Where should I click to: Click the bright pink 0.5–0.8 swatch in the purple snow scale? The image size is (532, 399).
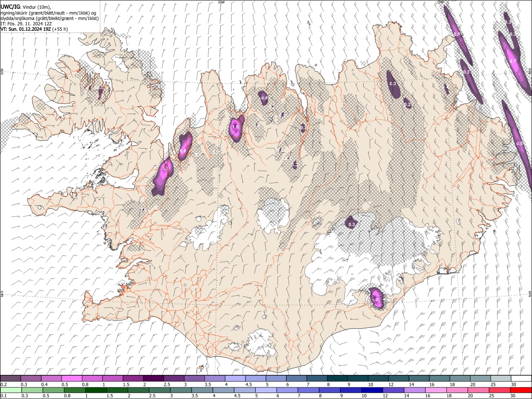(71, 378)
